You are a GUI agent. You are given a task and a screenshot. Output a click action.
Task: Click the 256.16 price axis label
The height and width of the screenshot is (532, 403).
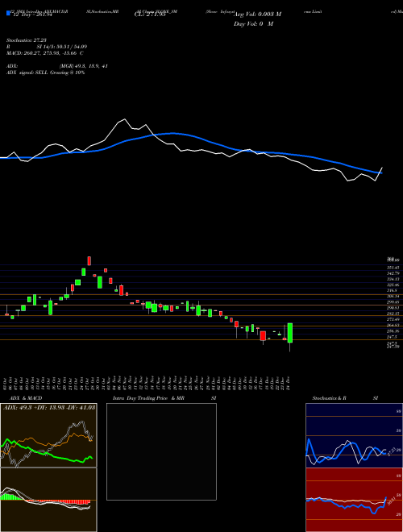393,331
